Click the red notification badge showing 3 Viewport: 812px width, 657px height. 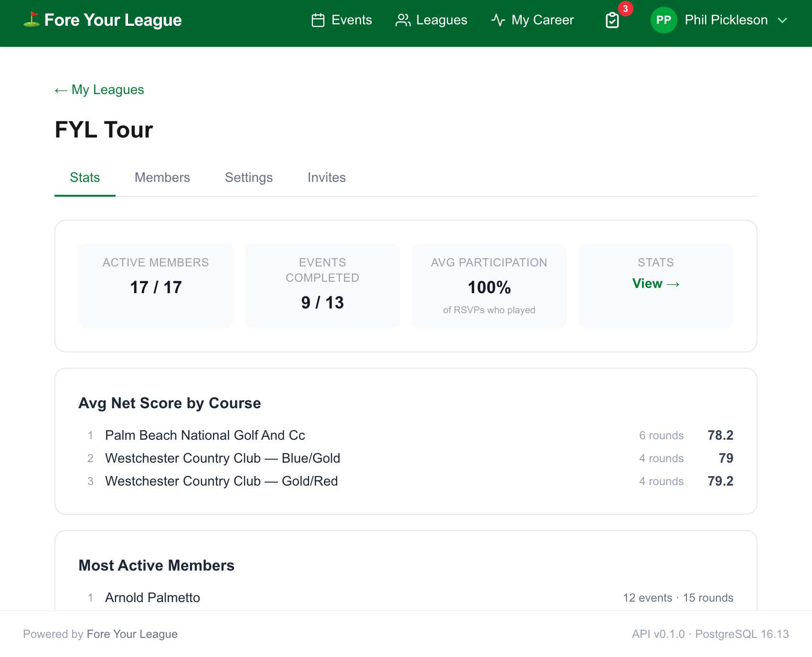click(625, 9)
